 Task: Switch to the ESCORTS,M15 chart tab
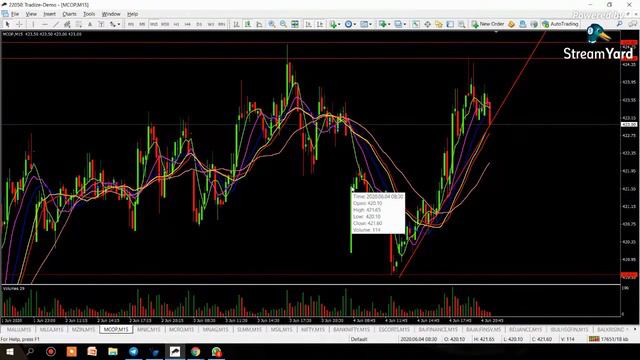point(393,329)
